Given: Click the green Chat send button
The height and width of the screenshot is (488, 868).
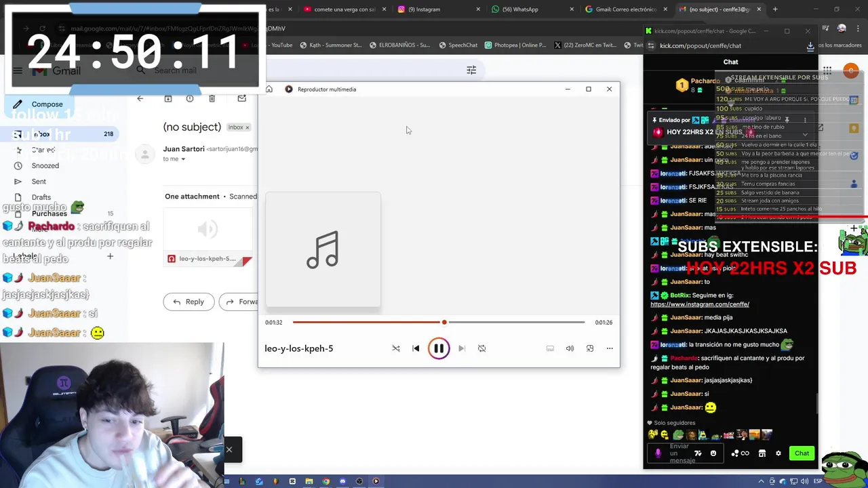Looking at the screenshot, I should pyautogui.click(x=802, y=453).
